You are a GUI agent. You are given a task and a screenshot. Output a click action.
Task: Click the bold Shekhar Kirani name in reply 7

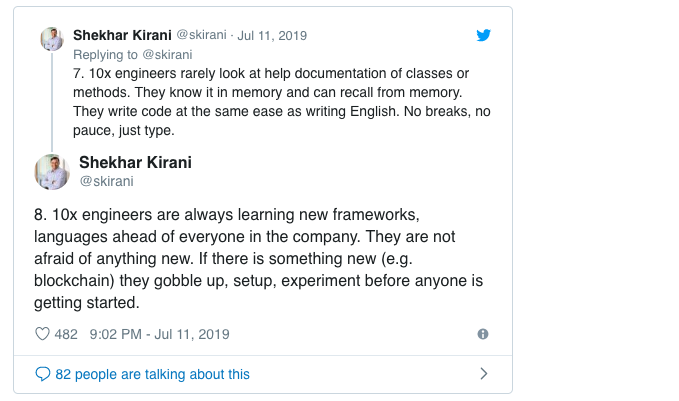tap(122, 35)
